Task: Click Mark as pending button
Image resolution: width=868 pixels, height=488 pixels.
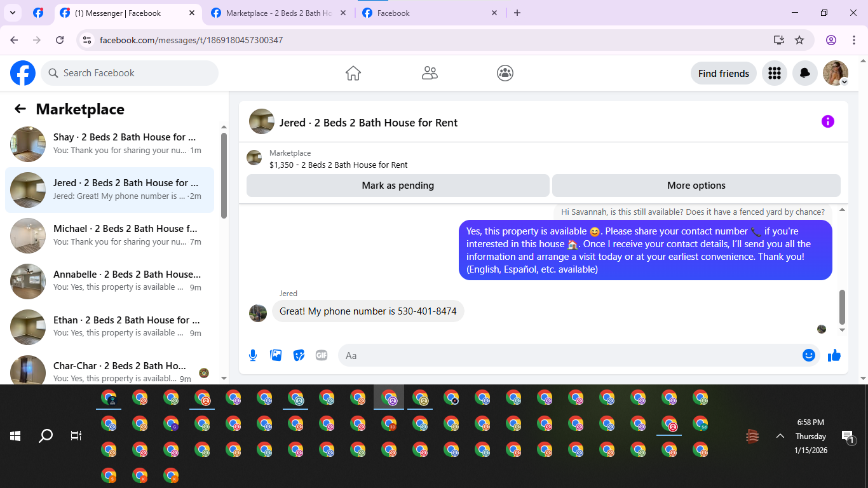Action: coord(398,186)
